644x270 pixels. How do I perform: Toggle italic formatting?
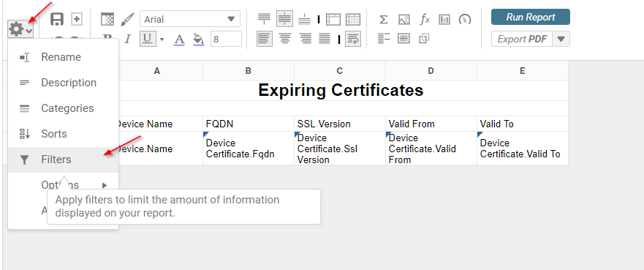pyautogui.click(x=127, y=39)
